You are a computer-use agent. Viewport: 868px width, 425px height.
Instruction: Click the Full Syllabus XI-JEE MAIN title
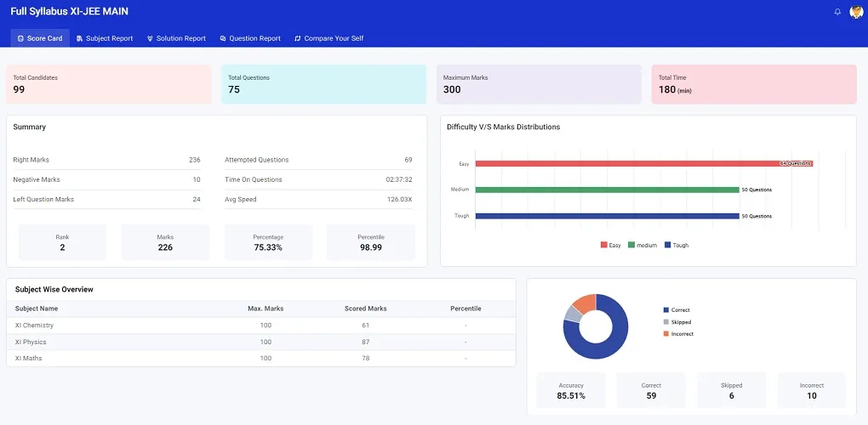click(x=70, y=12)
